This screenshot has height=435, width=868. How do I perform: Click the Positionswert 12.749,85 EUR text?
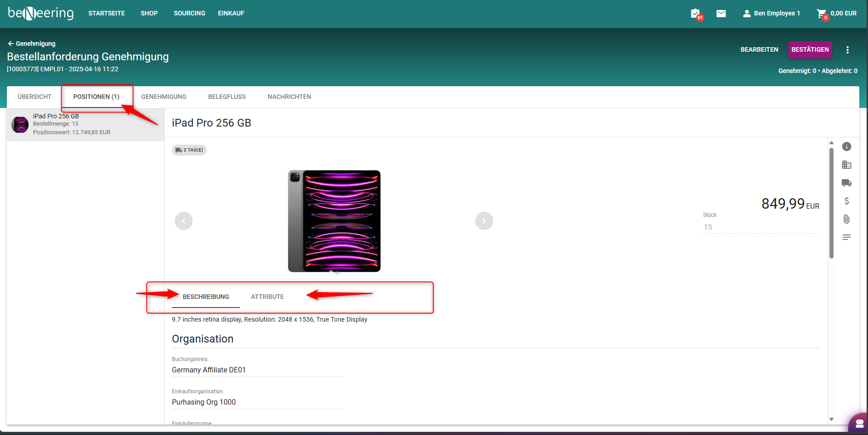tap(72, 132)
